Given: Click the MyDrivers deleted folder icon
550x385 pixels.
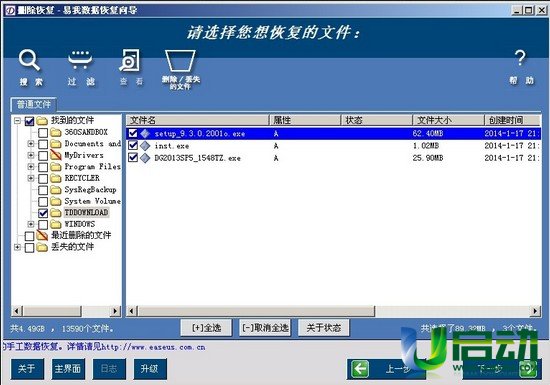Looking at the screenshot, I should pyautogui.click(x=55, y=155).
